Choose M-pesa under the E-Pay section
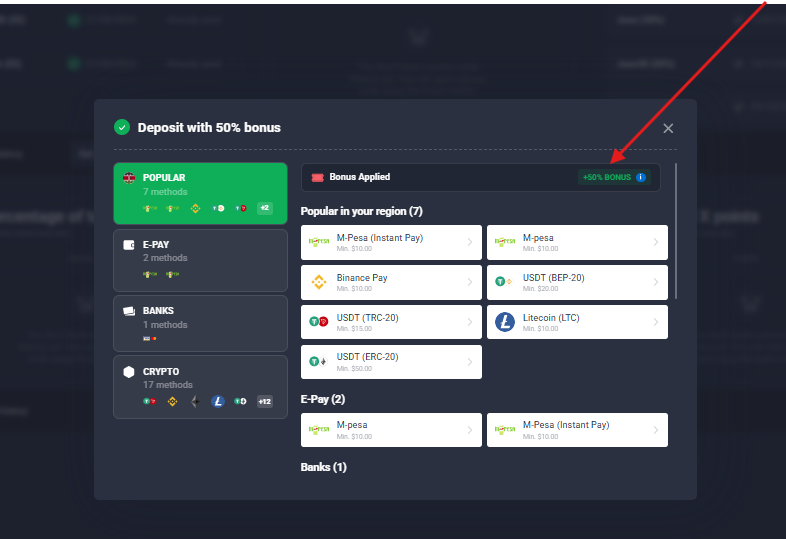This screenshot has height=539, width=786. 391,430
